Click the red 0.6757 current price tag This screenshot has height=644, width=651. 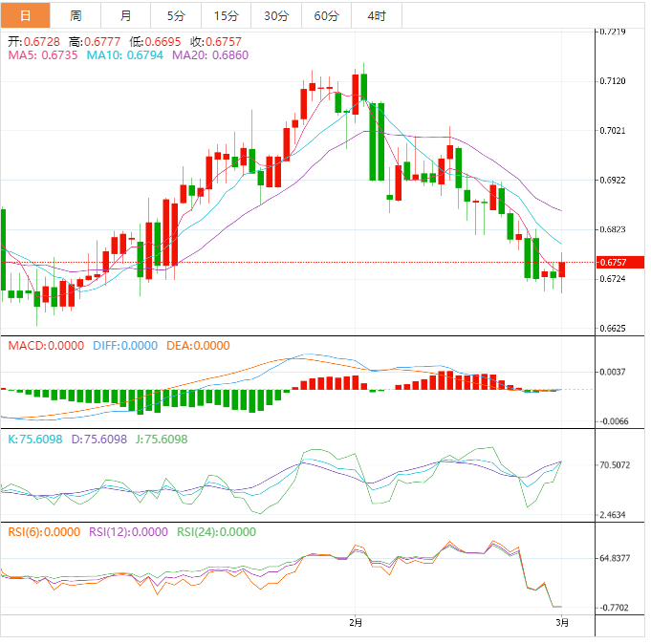612,262
